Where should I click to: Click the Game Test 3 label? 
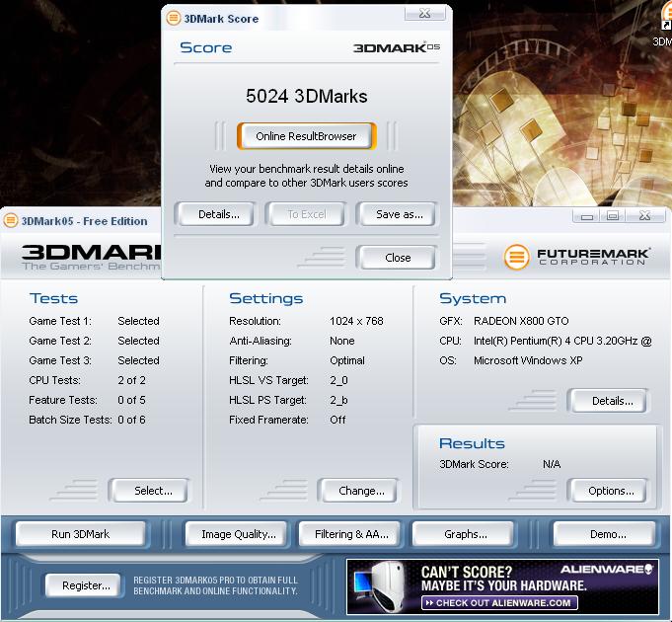click(x=60, y=360)
